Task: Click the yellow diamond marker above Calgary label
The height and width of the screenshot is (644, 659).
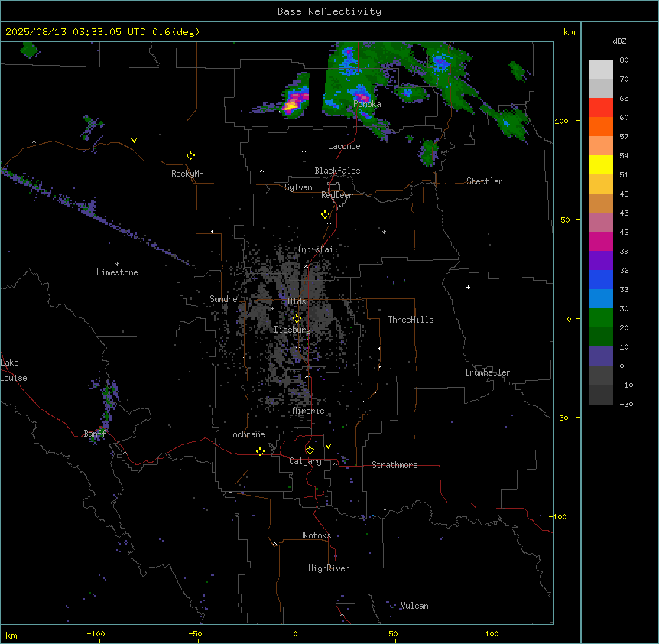Action: [x=310, y=450]
